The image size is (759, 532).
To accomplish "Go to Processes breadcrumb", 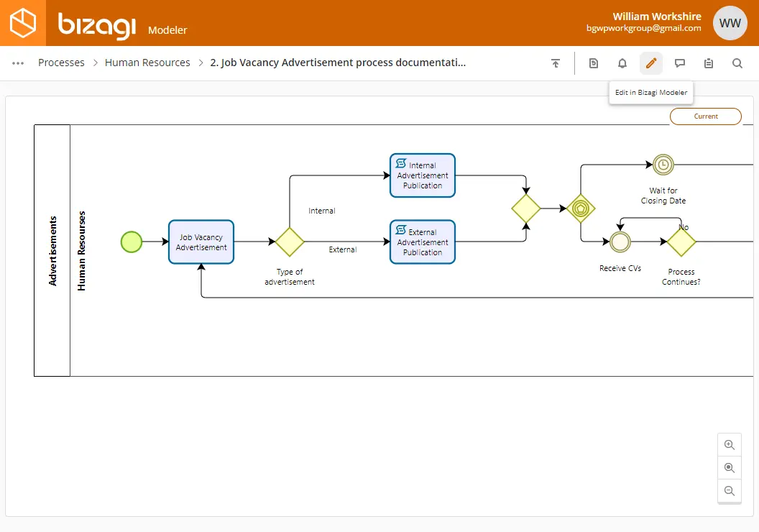I will tap(61, 63).
